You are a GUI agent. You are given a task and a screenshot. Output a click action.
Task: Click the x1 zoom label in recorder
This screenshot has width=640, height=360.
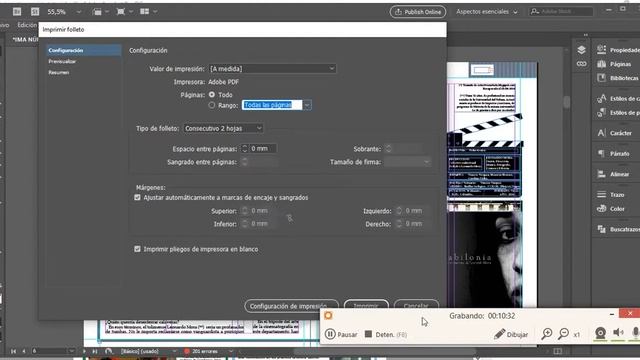577,334
